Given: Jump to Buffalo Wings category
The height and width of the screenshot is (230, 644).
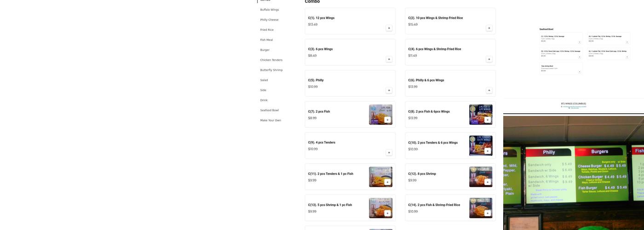Looking at the screenshot, I should coord(270,10).
